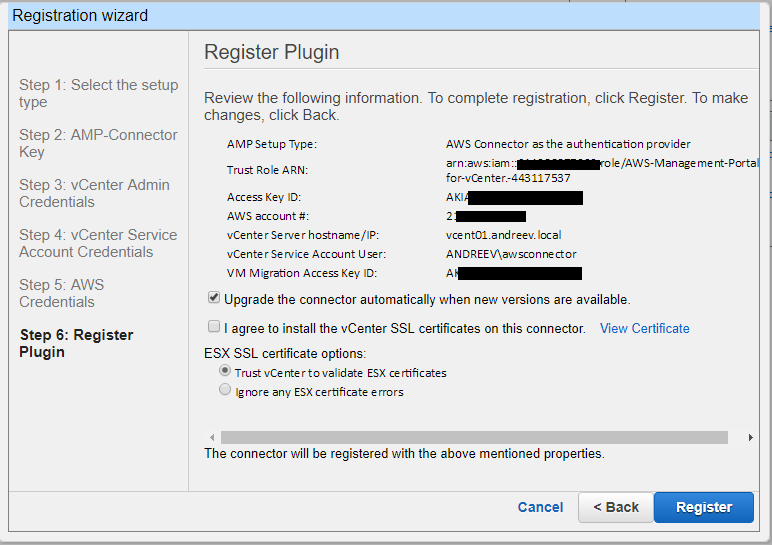Viewport: 772px width, 545px height.
Task: Go back with the < Back button
Action: coord(616,507)
